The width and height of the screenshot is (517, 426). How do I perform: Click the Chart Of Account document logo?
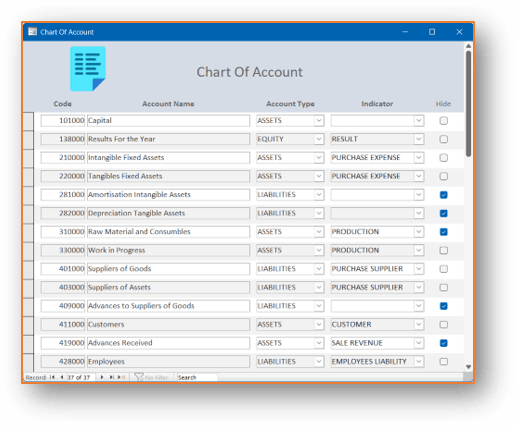[88, 69]
